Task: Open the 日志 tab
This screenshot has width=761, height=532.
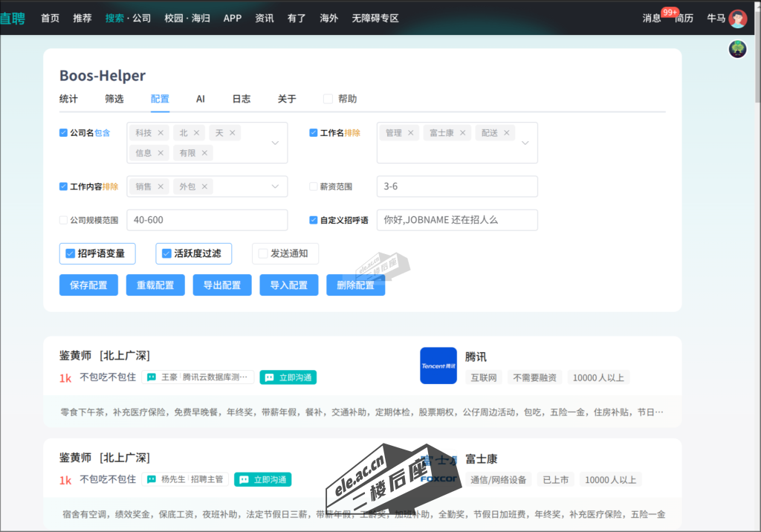Action: 241,99
